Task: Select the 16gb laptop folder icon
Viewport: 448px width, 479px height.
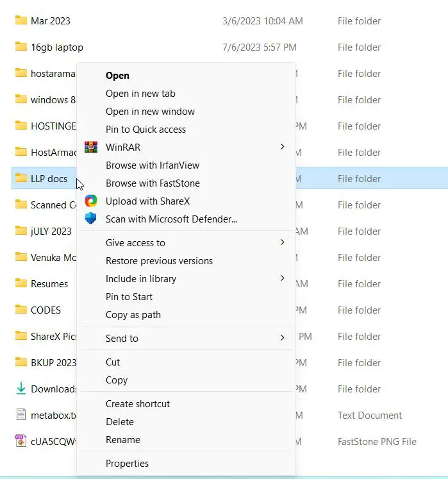Action: coord(21,47)
